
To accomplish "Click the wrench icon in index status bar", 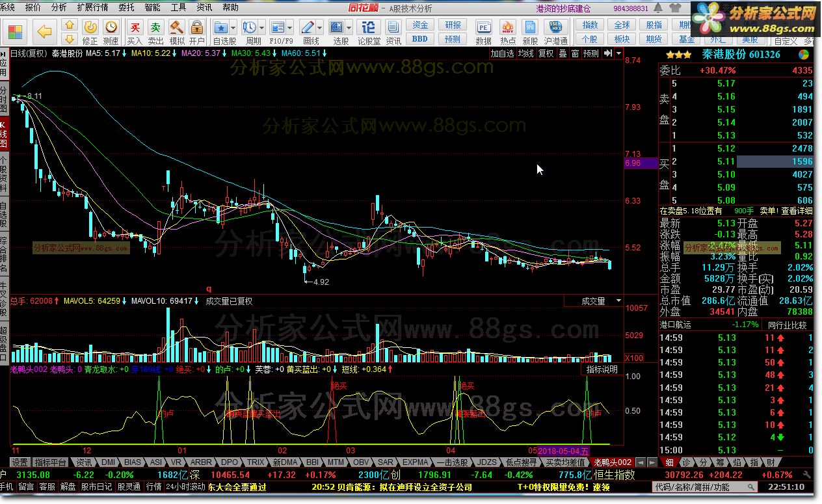I will pos(806,475).
